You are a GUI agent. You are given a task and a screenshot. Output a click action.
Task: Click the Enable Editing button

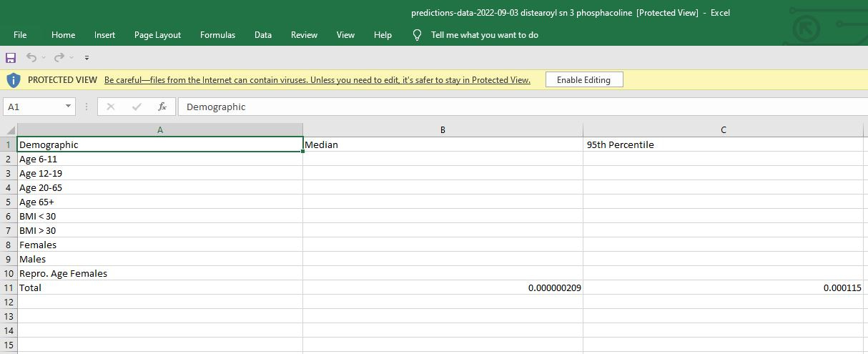583,79
